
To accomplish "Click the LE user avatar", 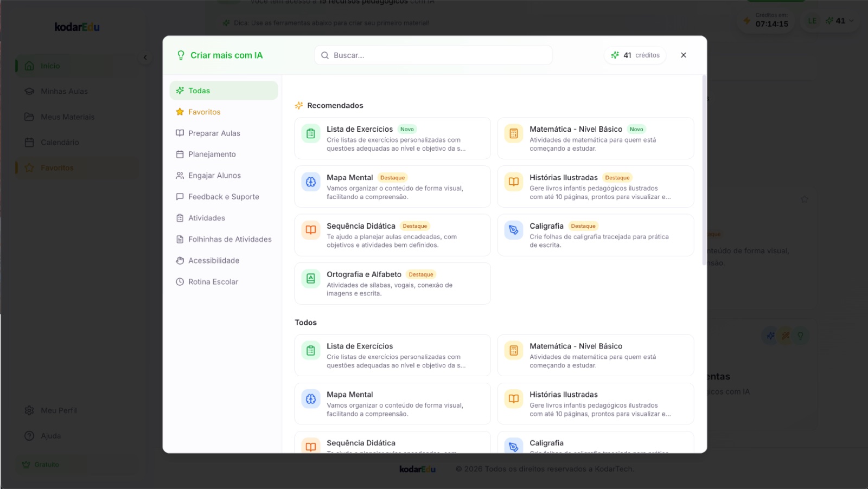I will pyautogui.click(x=812, y=21).
